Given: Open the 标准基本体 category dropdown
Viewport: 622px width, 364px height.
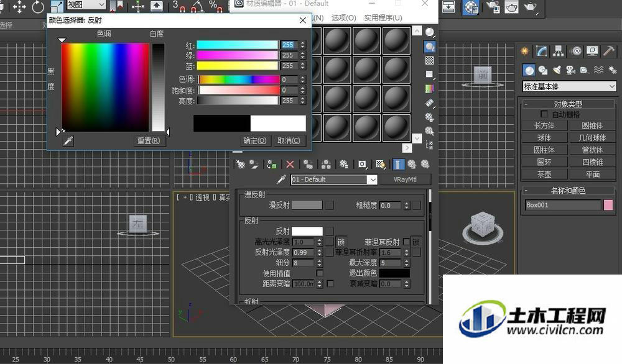Looking at the screenshot, I should (569, 86).
